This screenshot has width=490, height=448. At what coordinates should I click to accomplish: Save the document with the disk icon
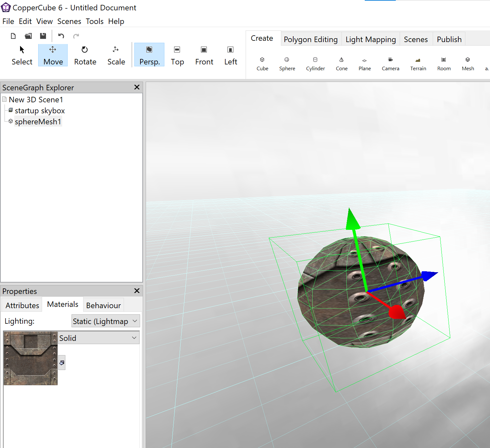43,36
